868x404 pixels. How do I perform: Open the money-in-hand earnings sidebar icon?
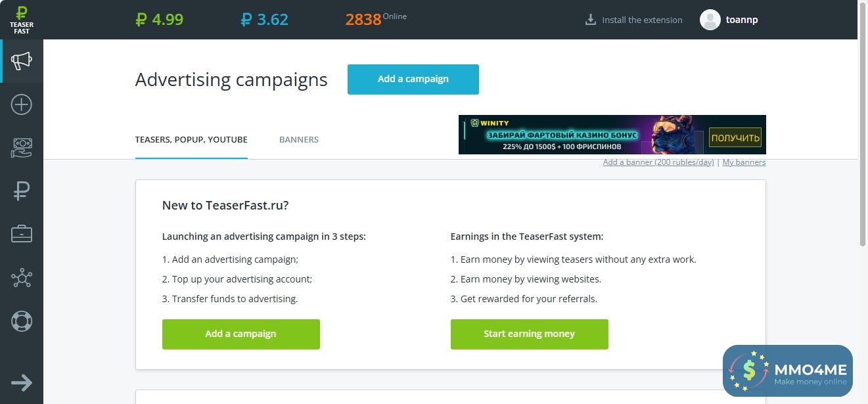click(x=22, y=148)
